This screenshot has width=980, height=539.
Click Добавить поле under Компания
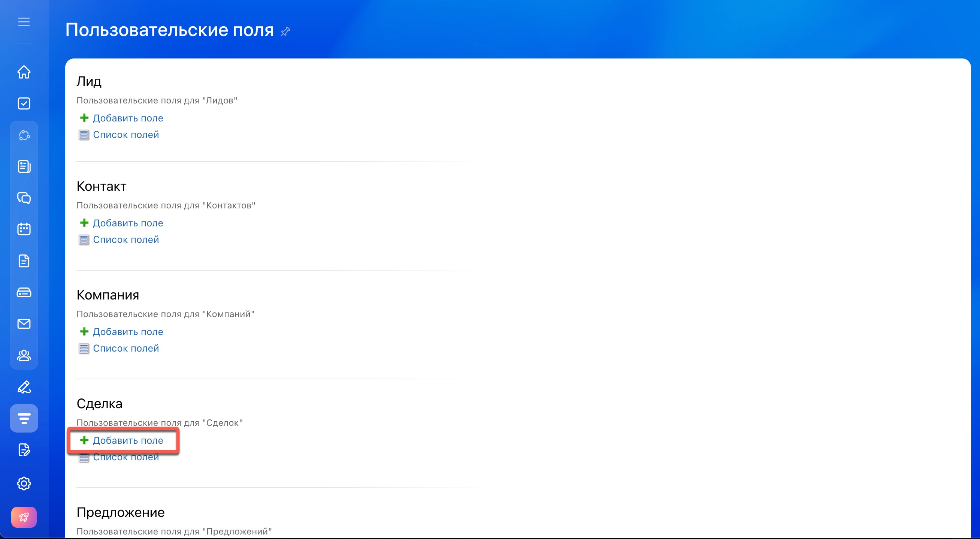coord(128,332)
